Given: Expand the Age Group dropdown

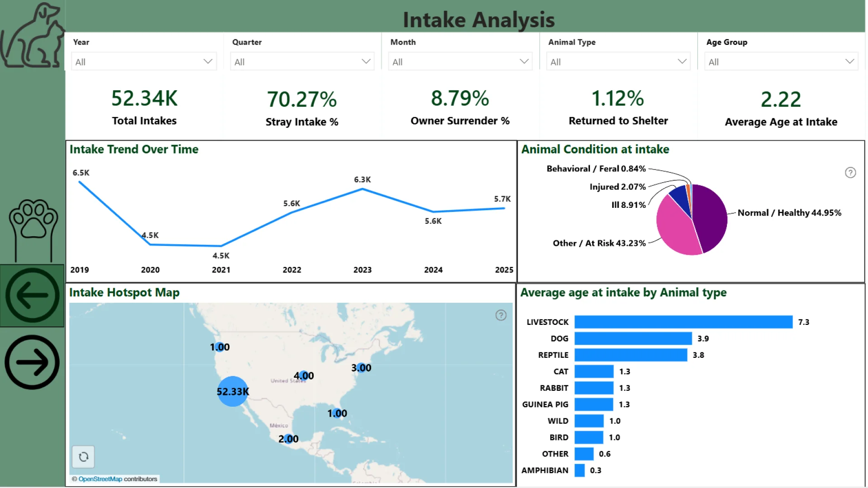Looking at the screenshot, I should tap(781, 61).
